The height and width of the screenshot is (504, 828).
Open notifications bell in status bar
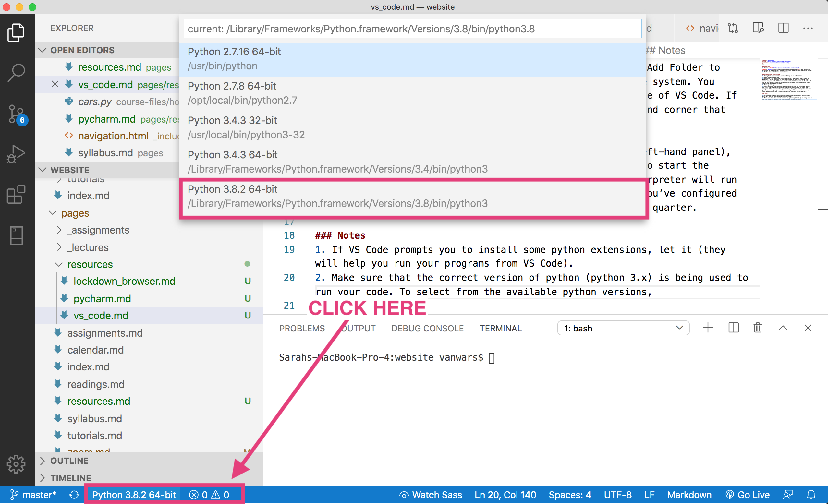[811, 495]
